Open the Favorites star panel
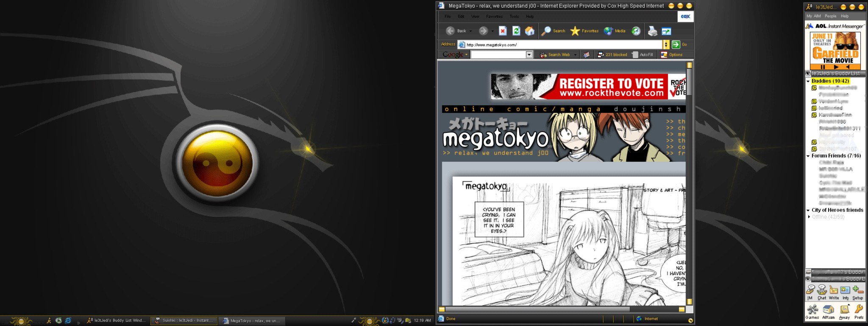This screenshot has width=868, height=326. (584, 31)
